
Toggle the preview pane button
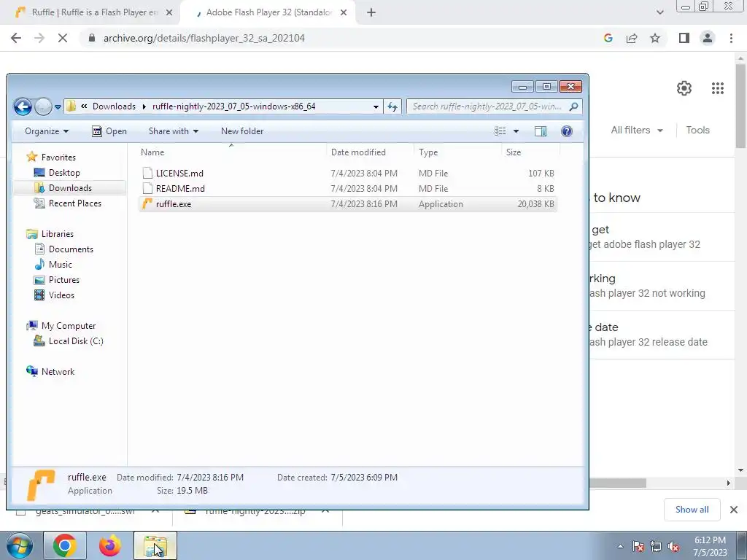click(x=541, y=131)
